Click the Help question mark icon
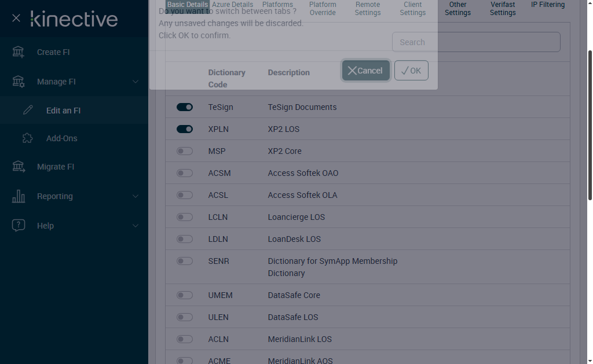This screenshot has width=593, height=364. tap(18, 226)
